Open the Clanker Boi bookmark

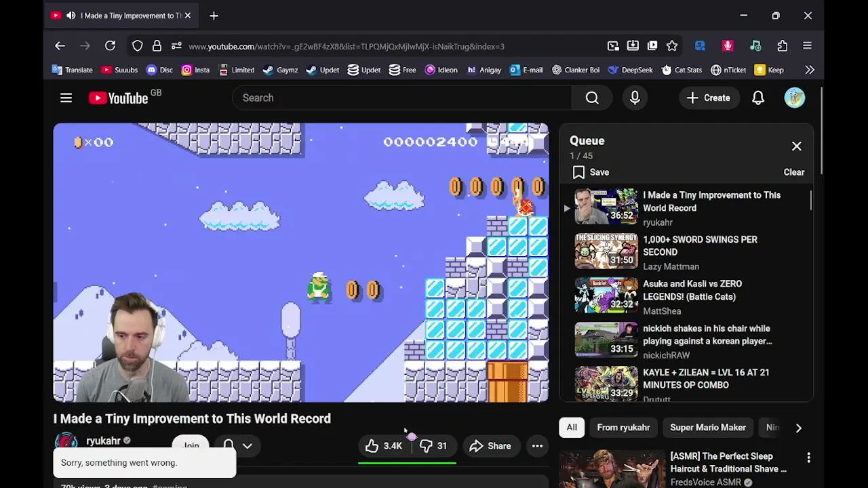click(x=575, y=70)
